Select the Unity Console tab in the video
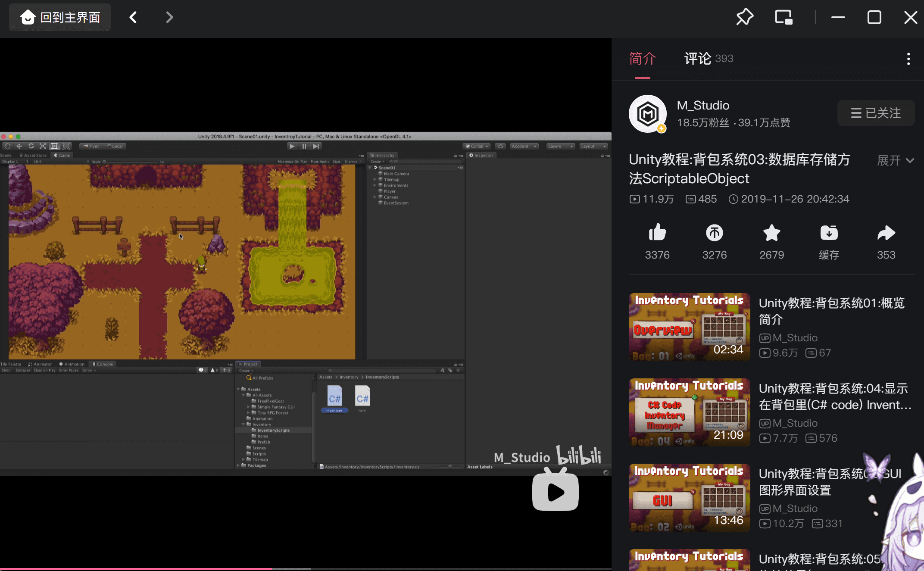The image size is (924, 571). coord(103,364)
